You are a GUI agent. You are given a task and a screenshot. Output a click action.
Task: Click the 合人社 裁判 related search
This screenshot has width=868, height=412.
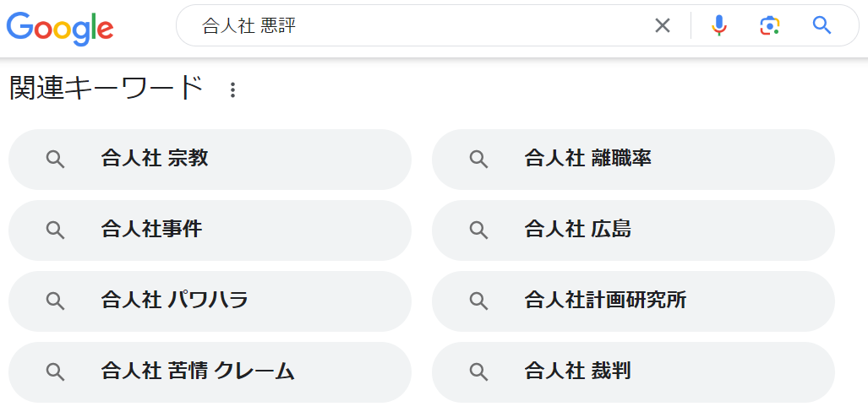(x=633, y=371)
